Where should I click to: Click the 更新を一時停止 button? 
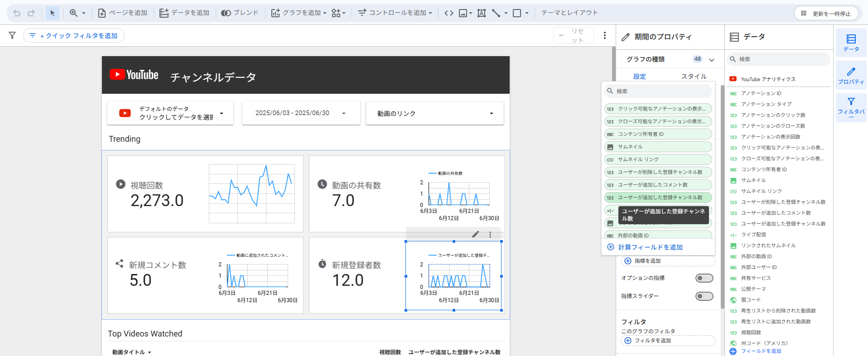826,14
